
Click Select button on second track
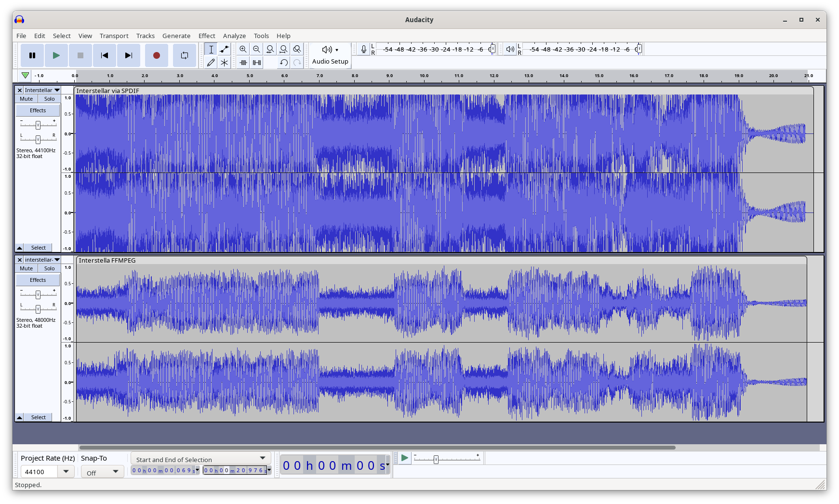coord(39,417)
